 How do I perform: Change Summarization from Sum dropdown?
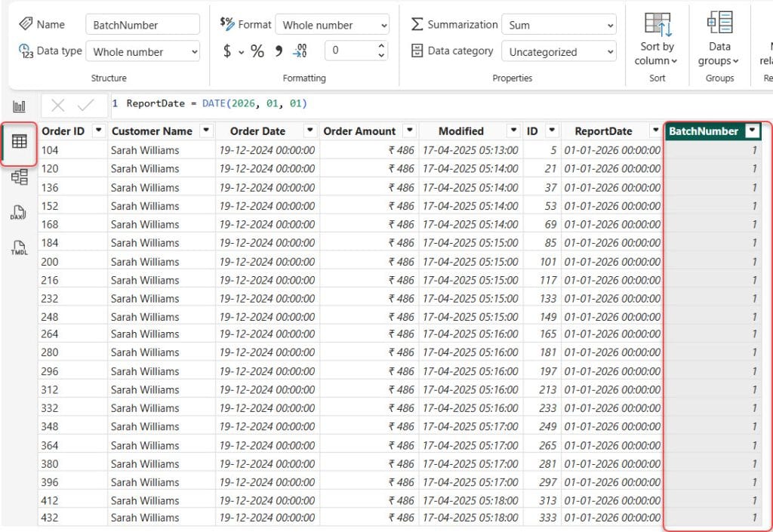558,24
